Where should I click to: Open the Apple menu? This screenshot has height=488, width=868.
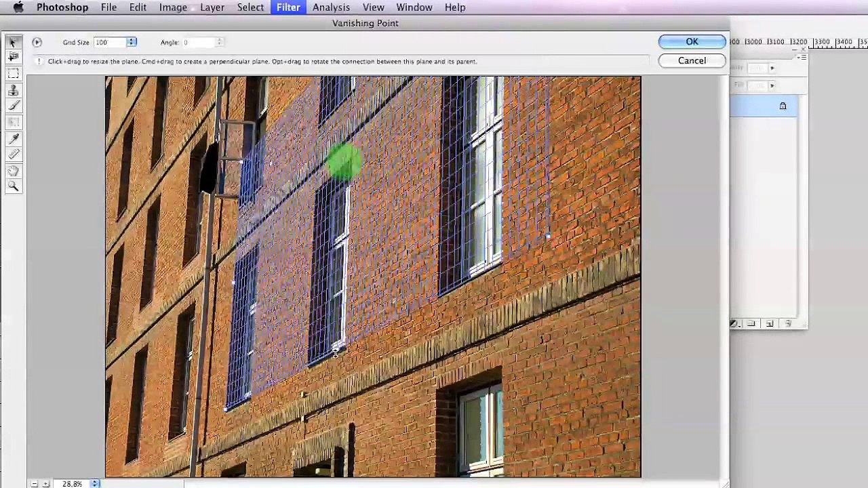[x=18, y=7]
